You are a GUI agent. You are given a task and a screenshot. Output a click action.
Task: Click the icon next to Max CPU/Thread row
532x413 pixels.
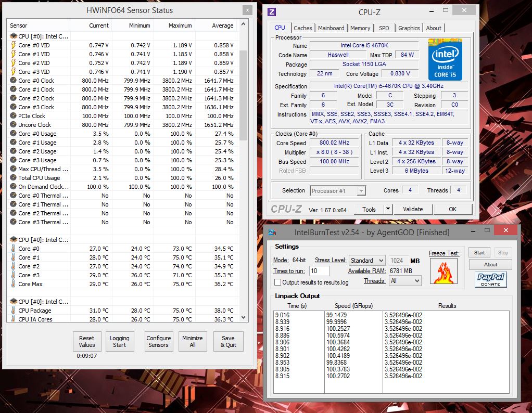(13, 169)
